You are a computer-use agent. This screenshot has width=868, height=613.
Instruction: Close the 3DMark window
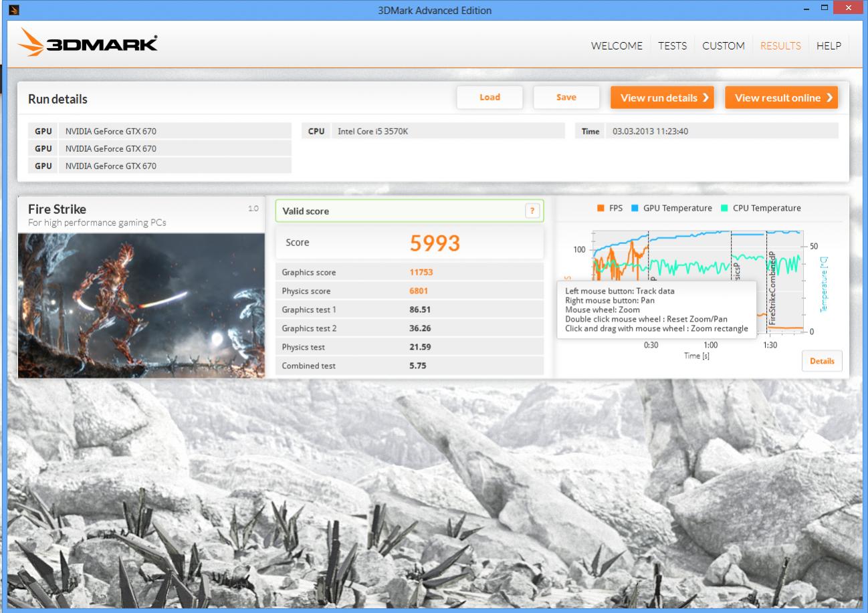click(849, 8)
